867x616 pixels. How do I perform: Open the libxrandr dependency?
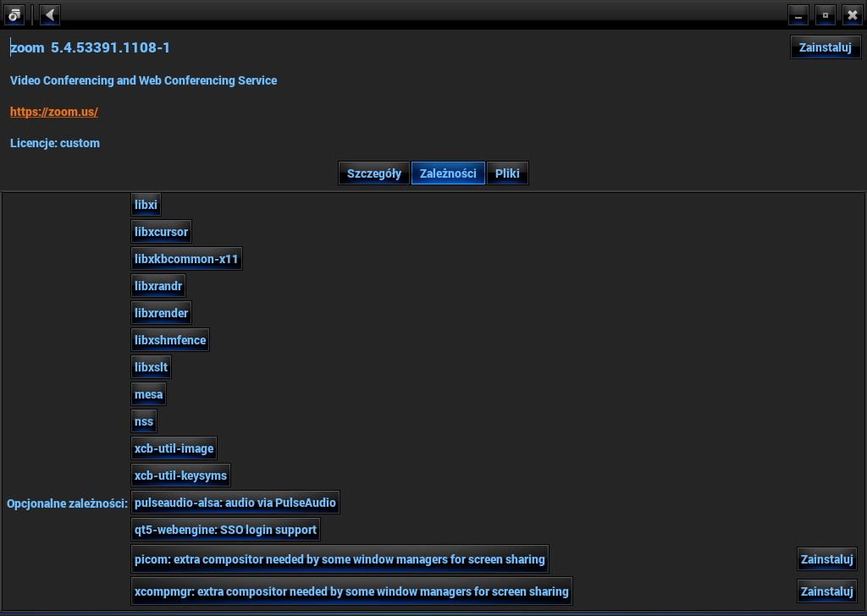[x=158, y=286]
